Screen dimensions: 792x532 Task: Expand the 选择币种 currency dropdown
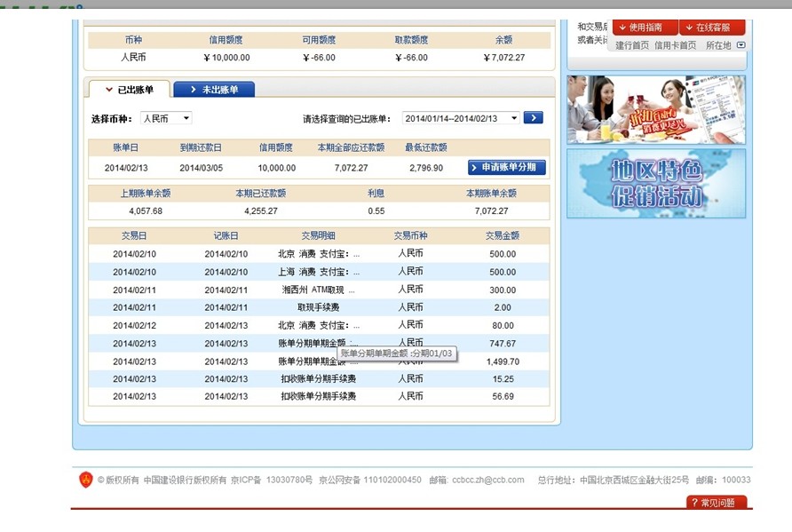tap(166, 118)
